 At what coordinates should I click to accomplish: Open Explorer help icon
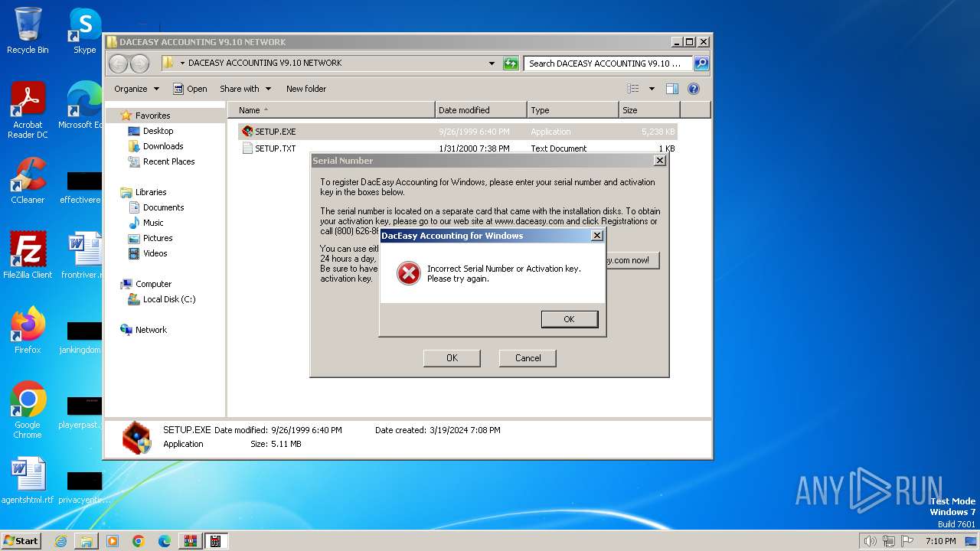click(694, 89)
